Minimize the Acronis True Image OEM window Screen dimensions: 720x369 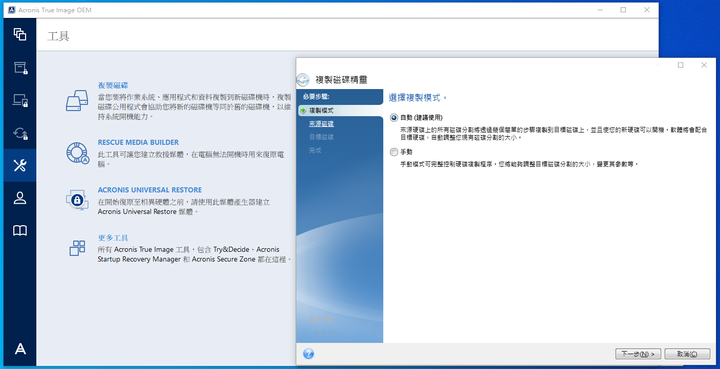pyautogui.click(x=600, y=10)
